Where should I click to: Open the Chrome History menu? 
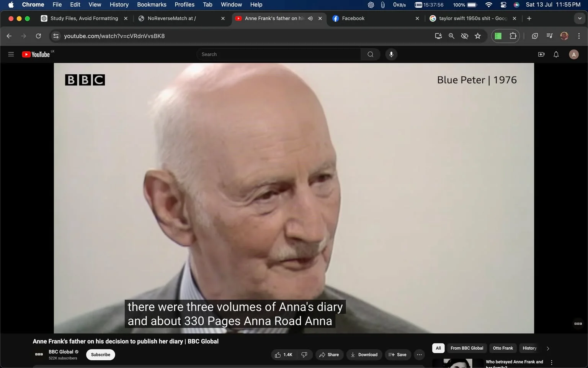click(x=119, y=5)
